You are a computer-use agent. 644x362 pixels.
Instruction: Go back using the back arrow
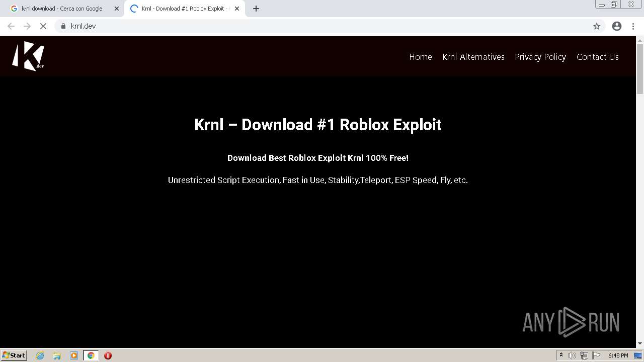click(x=11, y=26)
